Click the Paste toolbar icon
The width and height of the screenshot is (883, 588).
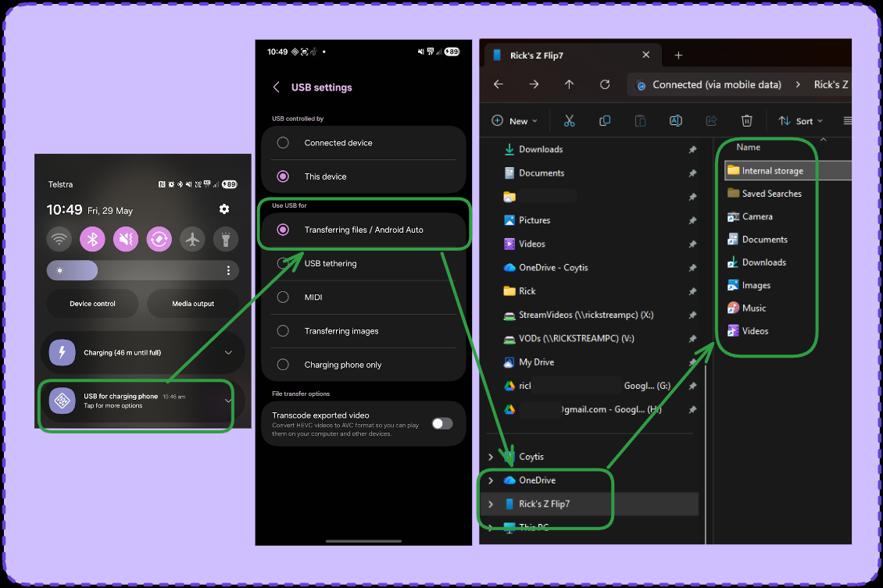[640, 121]
